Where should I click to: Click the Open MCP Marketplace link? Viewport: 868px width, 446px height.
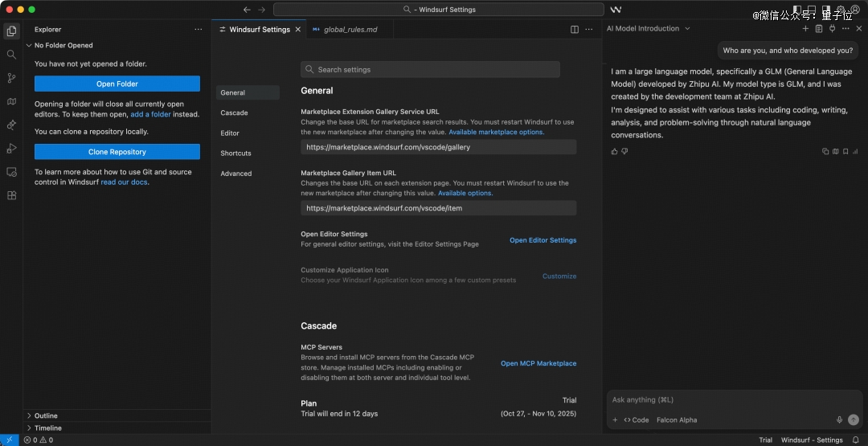pyautogui.click(x=538, y=363)
